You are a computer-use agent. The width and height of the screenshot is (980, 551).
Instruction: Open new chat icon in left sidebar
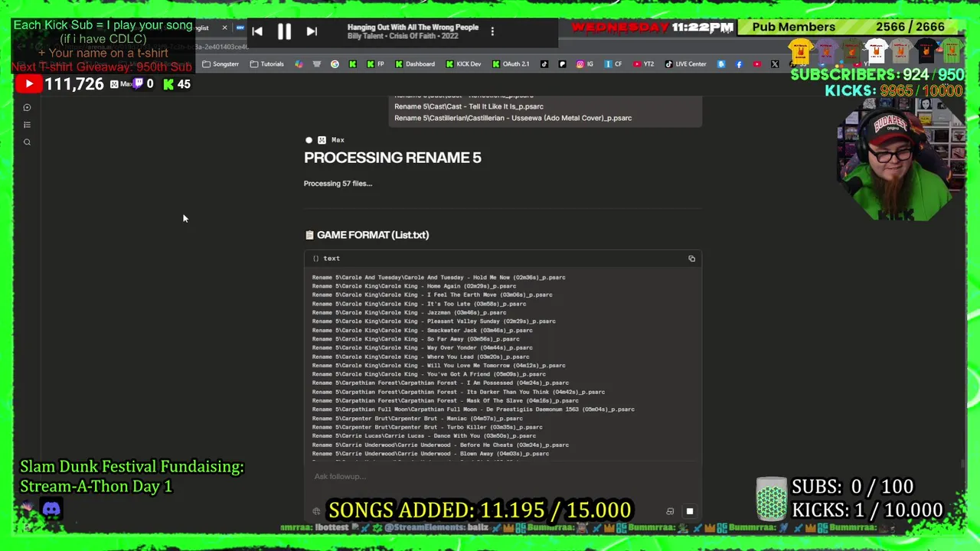click(x=27, y=108)
